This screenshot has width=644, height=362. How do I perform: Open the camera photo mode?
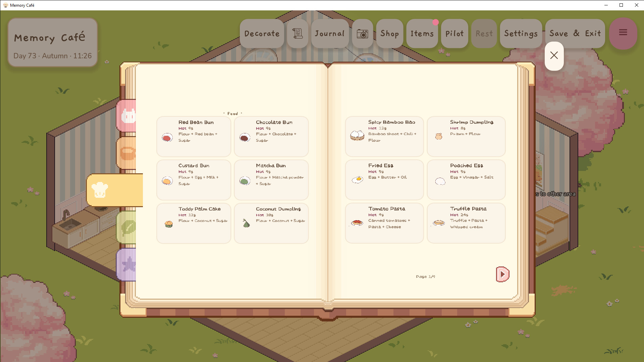point(363,34)
